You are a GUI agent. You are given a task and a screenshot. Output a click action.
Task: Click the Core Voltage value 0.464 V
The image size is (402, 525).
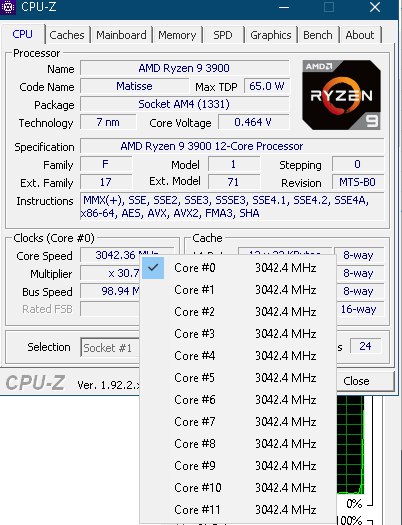pyautogui.click(x=253, y=122)
